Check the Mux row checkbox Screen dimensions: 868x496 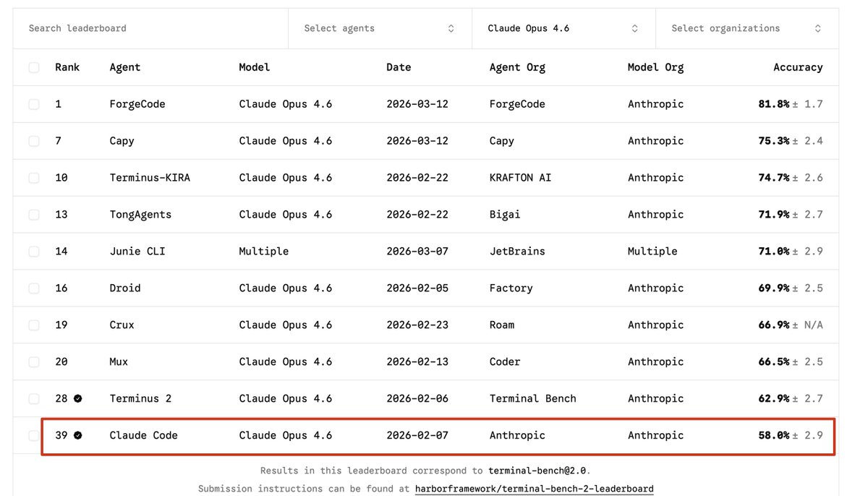[34, 362]
